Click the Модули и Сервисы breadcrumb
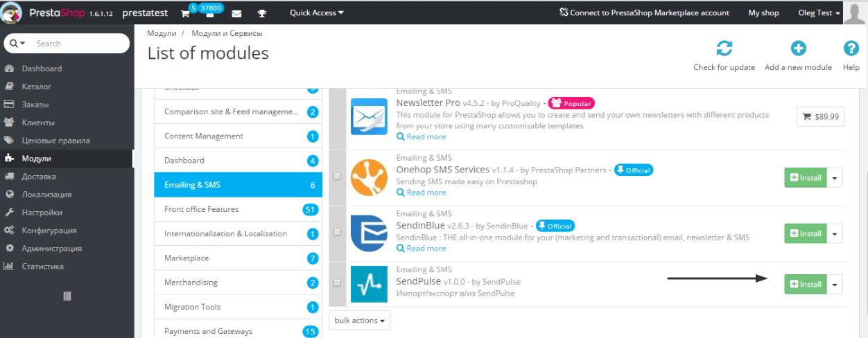Image resolution: width=868 pixels, height=338 pixels. tap(227, 33)
